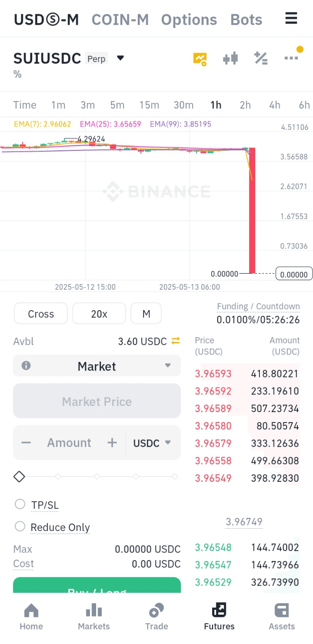Viewport: 313px width, 644px height.
Task: Switch to the COIN-M tab
Action: point(120,20)
